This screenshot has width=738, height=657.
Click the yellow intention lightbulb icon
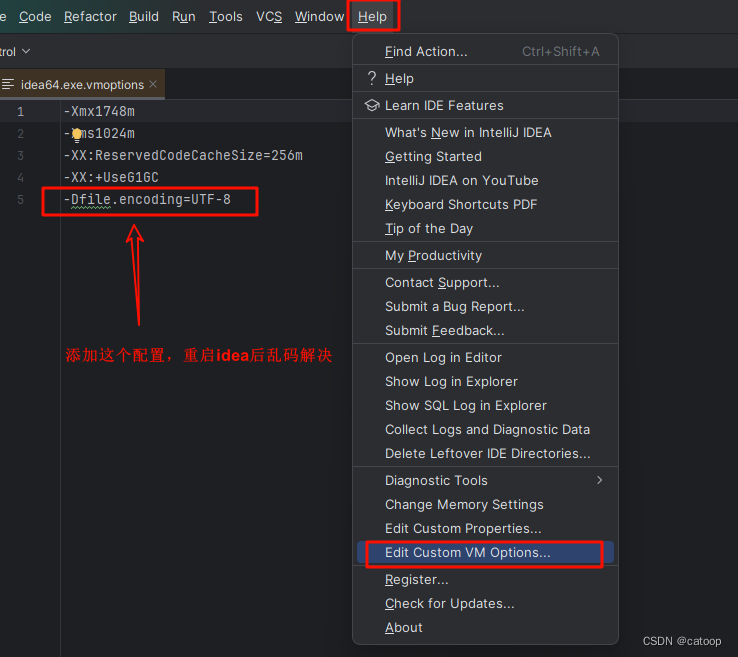77,136
